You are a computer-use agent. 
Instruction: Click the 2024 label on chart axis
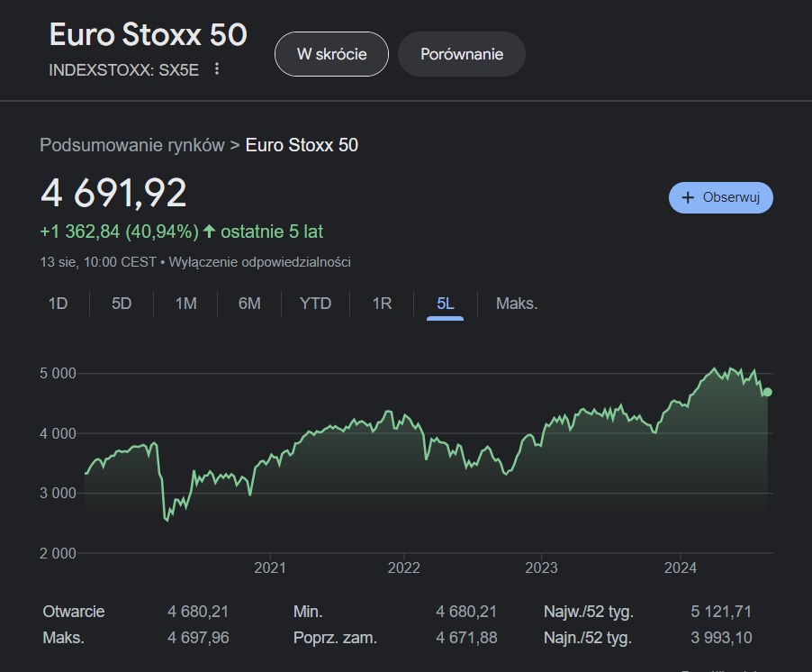pos(681,568)
